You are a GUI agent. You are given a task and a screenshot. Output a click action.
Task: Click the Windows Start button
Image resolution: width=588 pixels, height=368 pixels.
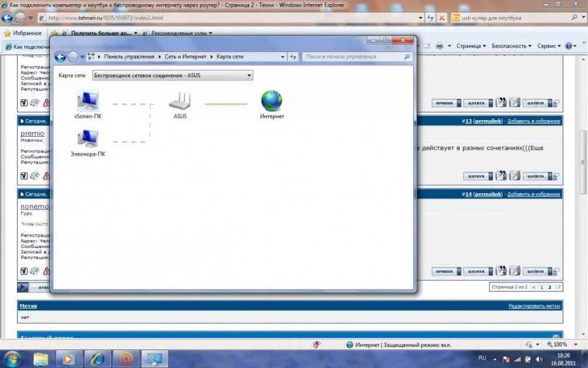[x=12, y=359]
